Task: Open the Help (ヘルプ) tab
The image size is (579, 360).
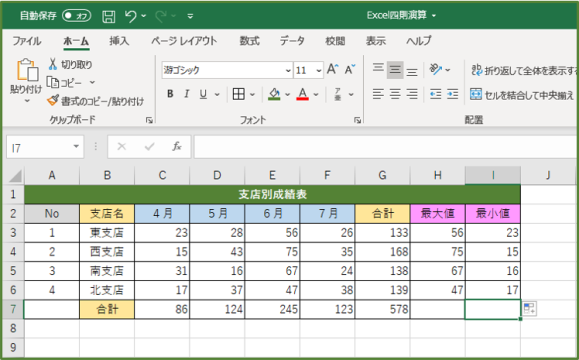Action: click(418, 41)
